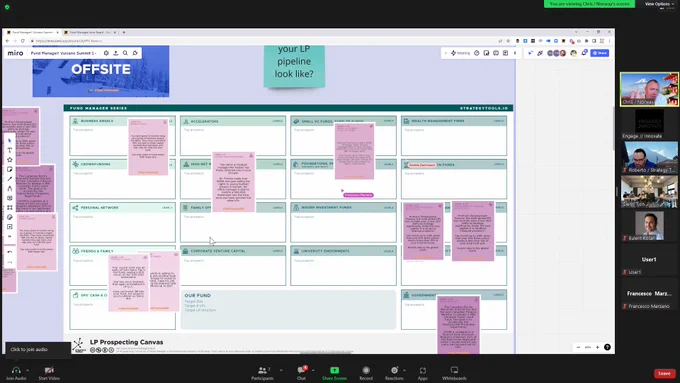This screenshot has width=680, height=383.
Task: Open the board title Fund Manager Volcano Summit
Action: (x=63, y=53)
